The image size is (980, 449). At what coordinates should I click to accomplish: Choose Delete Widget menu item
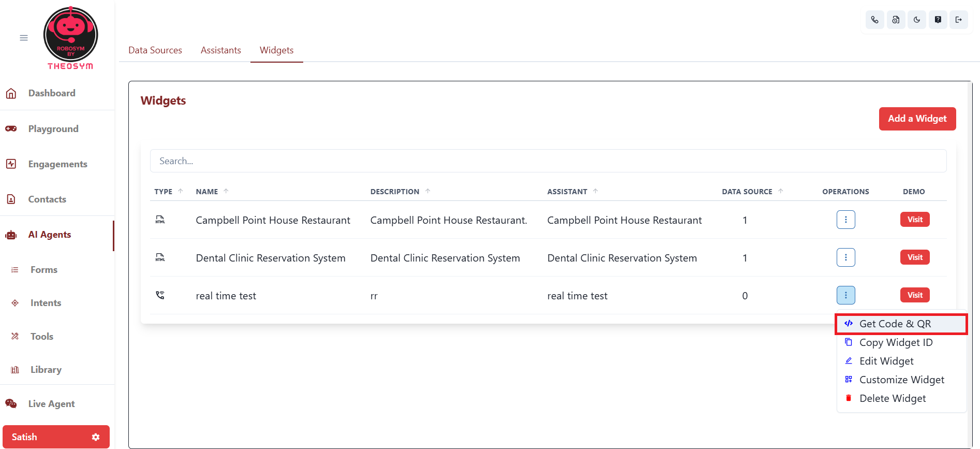901,398
